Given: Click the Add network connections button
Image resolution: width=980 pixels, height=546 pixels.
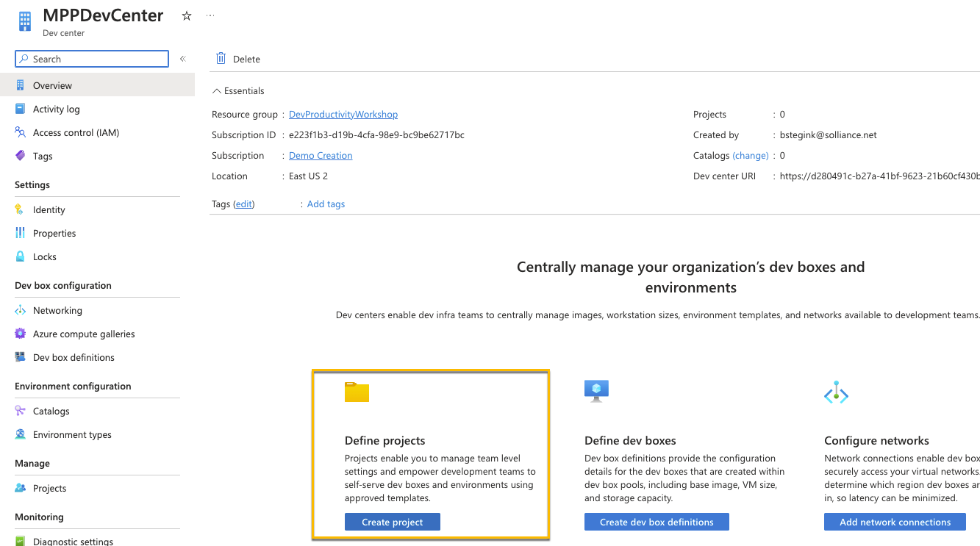Looking at the screenshot, I should 895,522.
